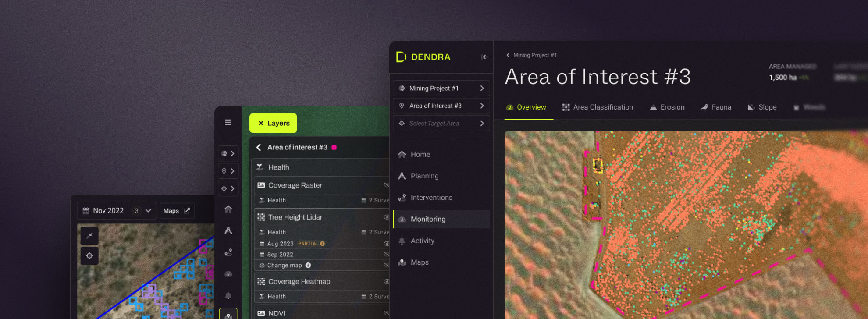Click the interventions icon in the narrow sidebar
868x319 pixels.
point(228,252)
